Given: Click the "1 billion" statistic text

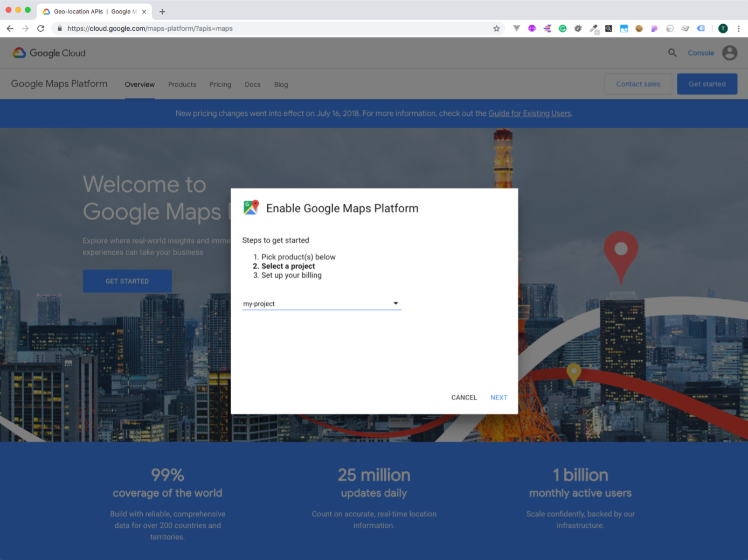Looking at the screenshot, I should (x=580, y=475).
